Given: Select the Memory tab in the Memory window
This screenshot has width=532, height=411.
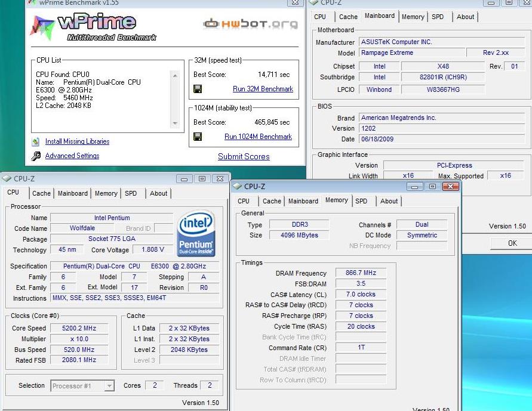Looking at the screenshot, I should 337,200.
